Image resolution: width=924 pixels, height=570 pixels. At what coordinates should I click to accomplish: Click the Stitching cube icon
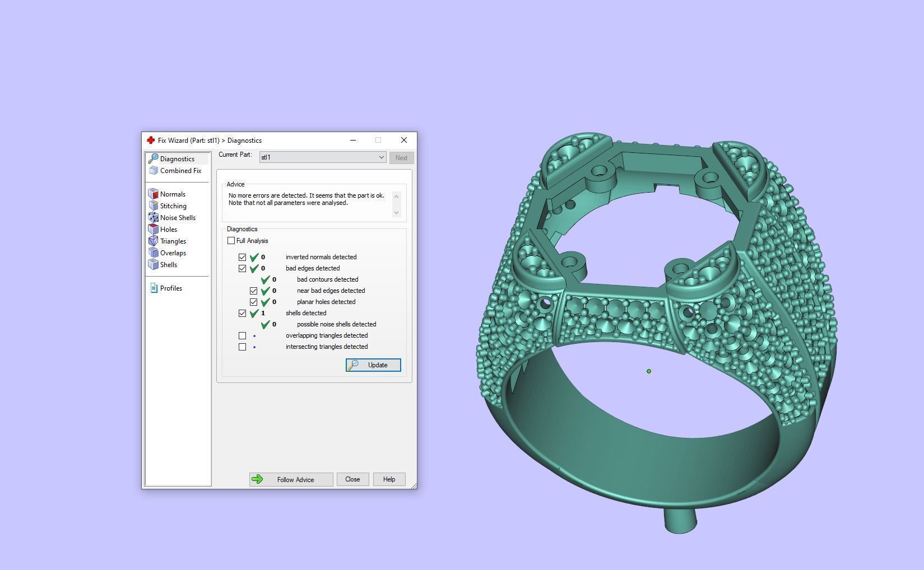(154, 206)
